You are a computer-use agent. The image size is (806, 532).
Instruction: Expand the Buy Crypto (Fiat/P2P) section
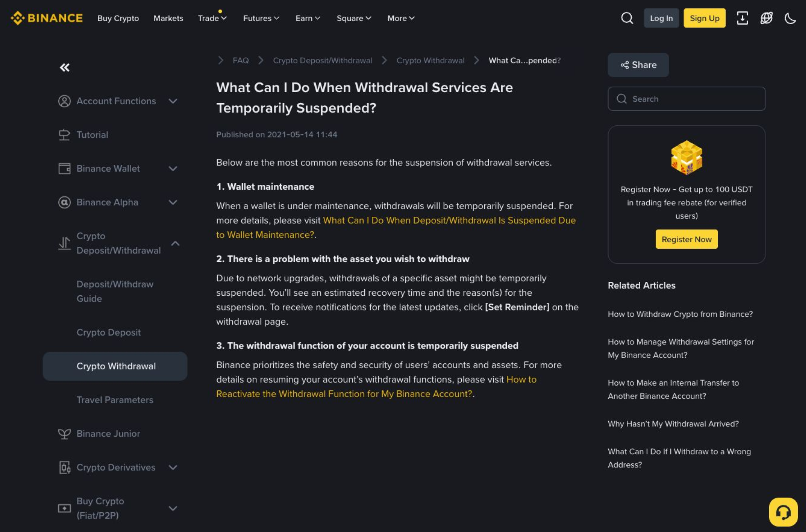(173, 508)
